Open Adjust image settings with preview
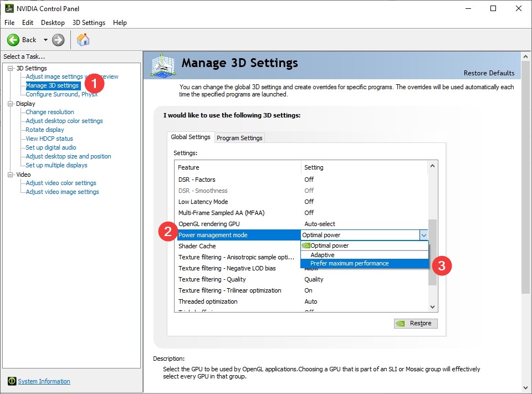Screen dimensions: 532x394 coord(72,76)
